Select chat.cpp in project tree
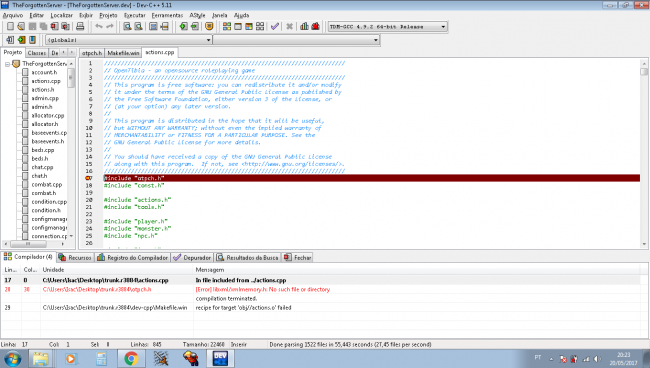650x368 pixels. pyautogui.click(x=42, y=167)
